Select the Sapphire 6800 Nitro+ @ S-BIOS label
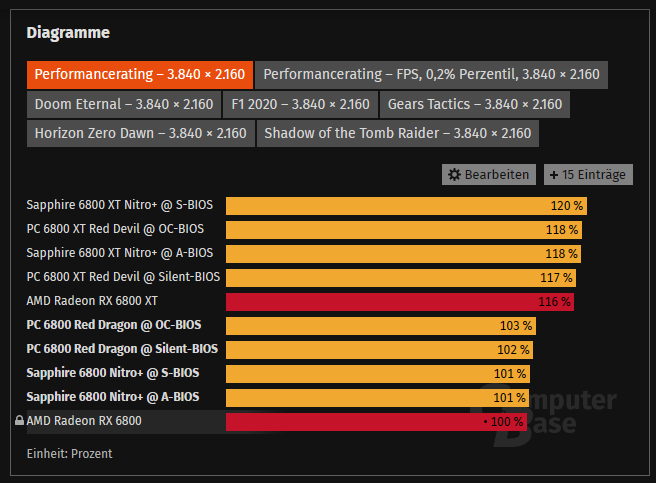This screenshot has height=483, width=656. (113, 373)
